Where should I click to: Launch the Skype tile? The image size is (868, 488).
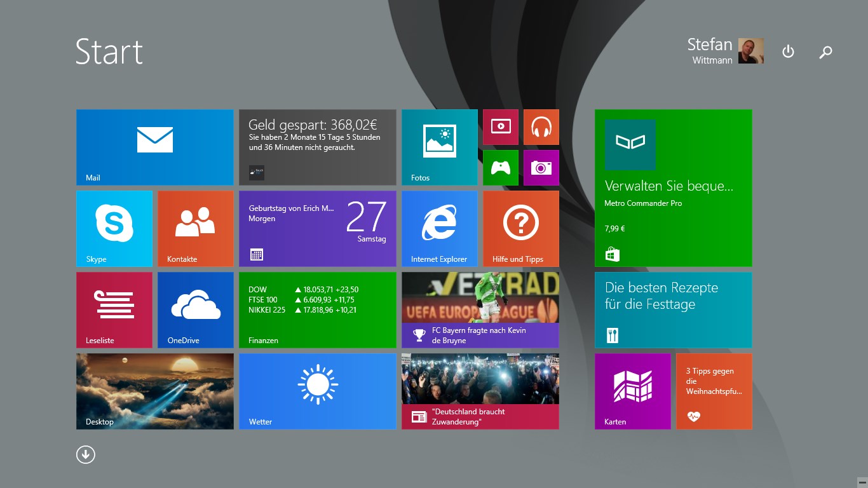(x=114, y=228)
